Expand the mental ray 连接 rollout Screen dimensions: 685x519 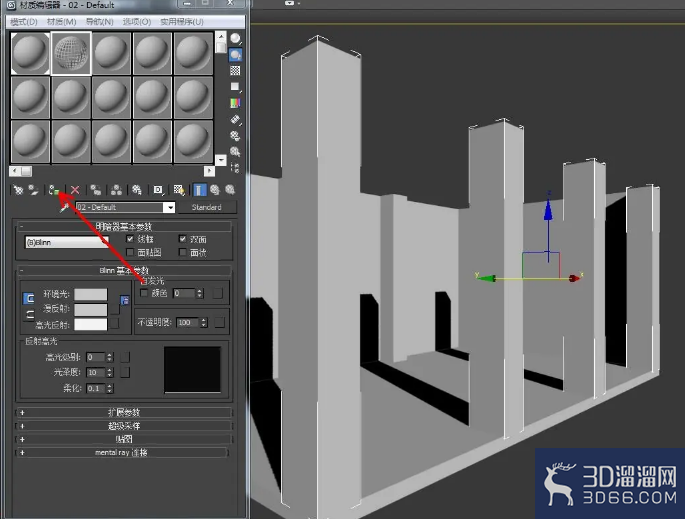(x=122, y=453)
